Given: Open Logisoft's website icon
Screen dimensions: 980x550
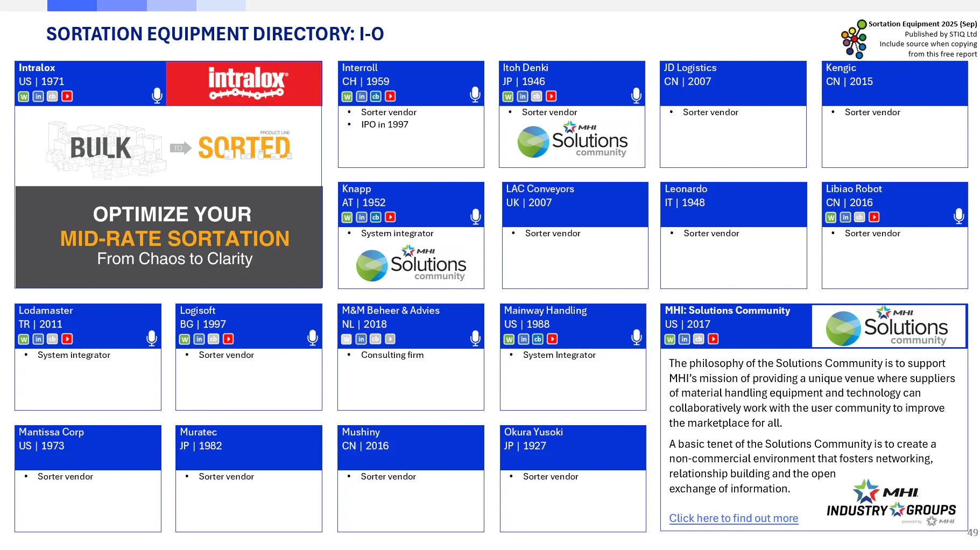Looking at the screenshot, I should [x=185, y=339].
